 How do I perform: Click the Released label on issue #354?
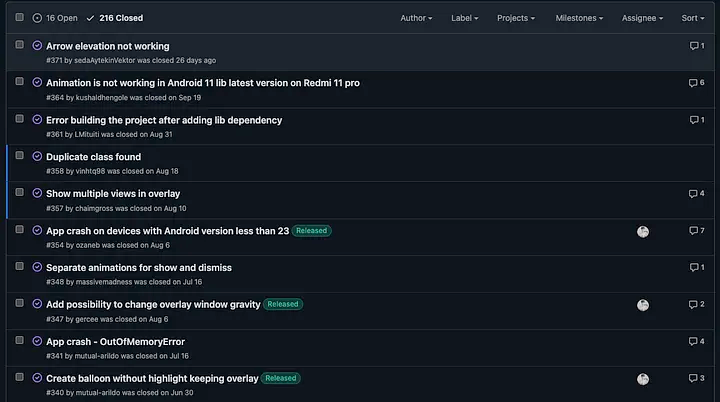pos(311,231)
